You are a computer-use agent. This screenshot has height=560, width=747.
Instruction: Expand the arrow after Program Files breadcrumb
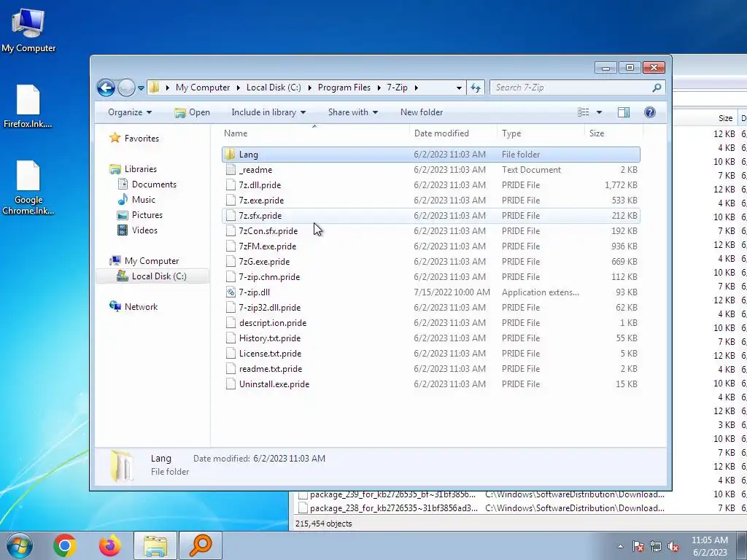tap(379, 87)
